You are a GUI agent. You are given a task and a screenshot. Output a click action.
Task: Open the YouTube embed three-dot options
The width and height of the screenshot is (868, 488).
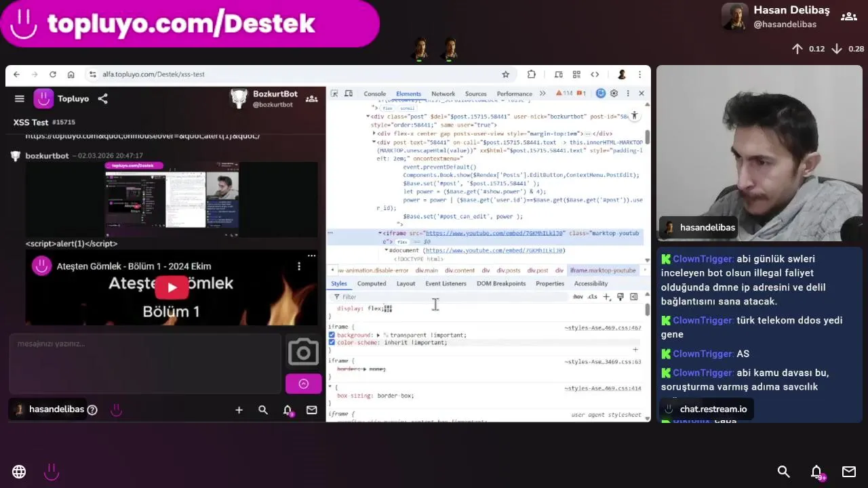coord(299,266)
